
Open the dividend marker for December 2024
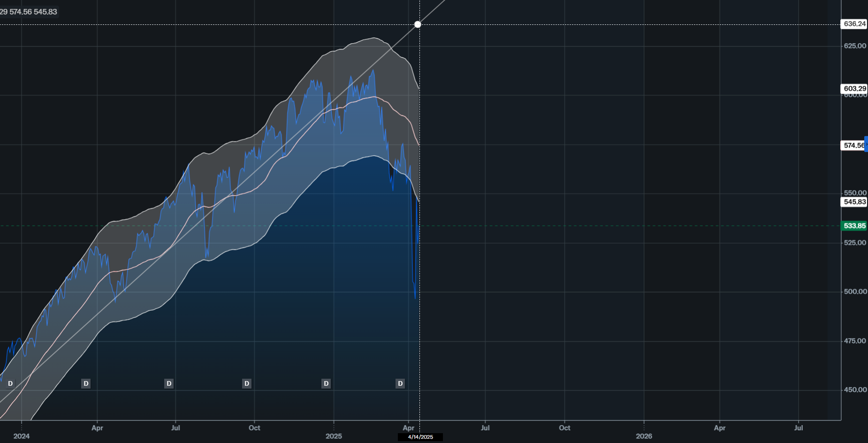point(326,383)
